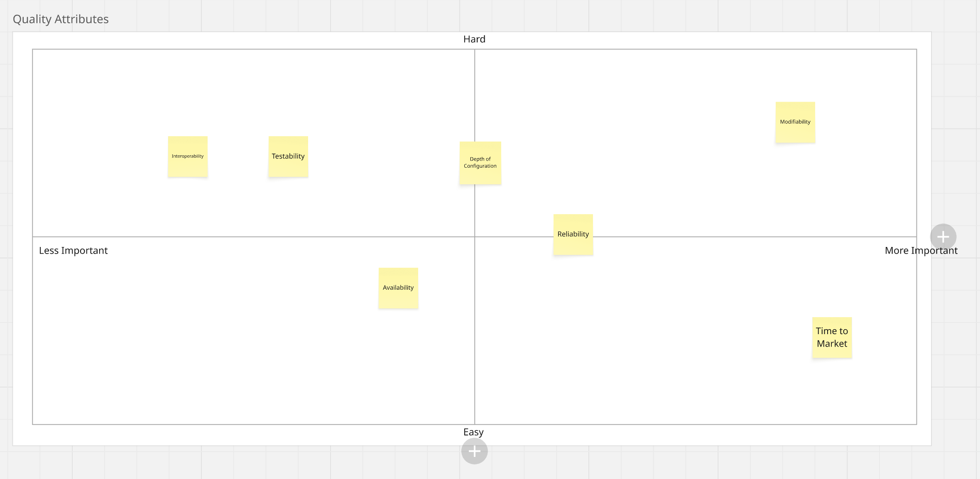This screenshot has height=479, width=980.
Task: Click the horizontal axis line left of Reliability
Action: point(514,237)
